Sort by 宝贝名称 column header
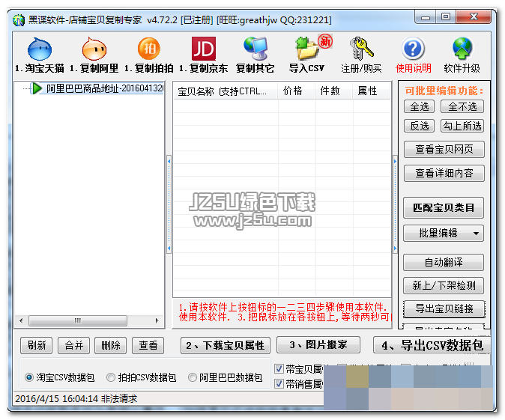This screenshot has width=505, height=420. [226, 91]
